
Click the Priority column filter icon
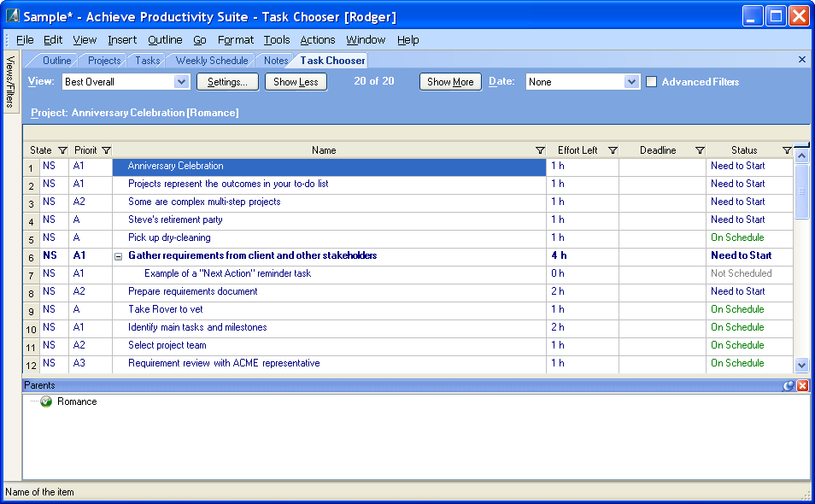[x=106, y=150]
